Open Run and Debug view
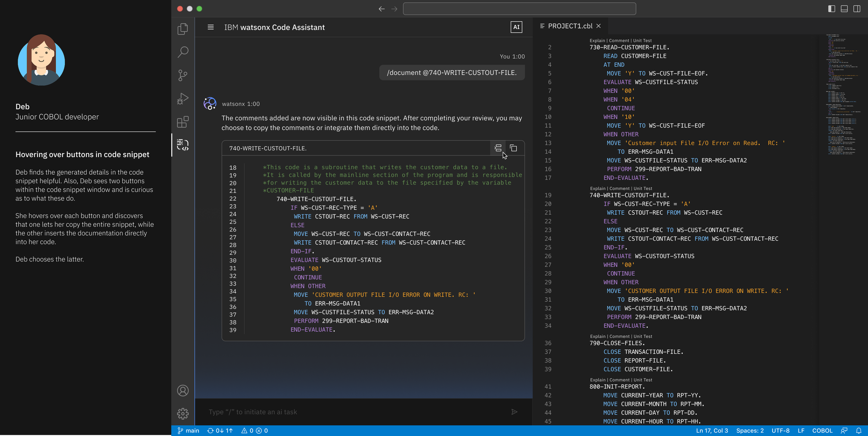The height and width of the screenshot is (436, 868). pos(183,99)
